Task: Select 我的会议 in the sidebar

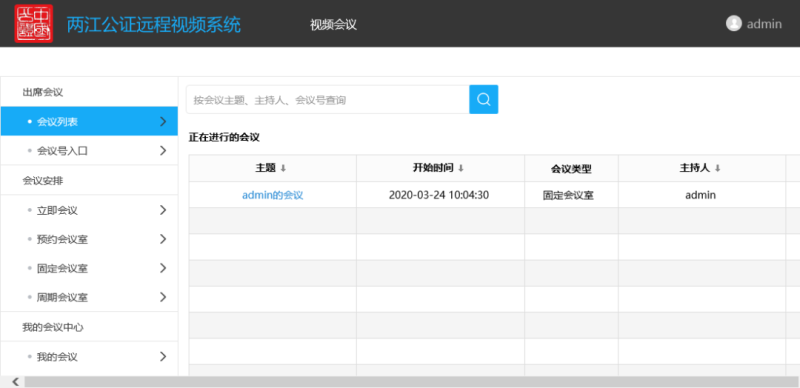Action: tap(89, 356)
